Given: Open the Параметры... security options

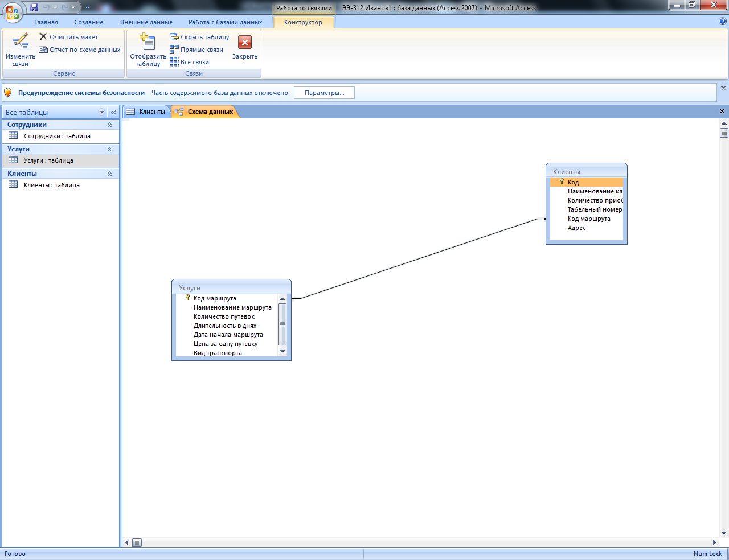Looking at the screenshot, I should coord(324,93).
